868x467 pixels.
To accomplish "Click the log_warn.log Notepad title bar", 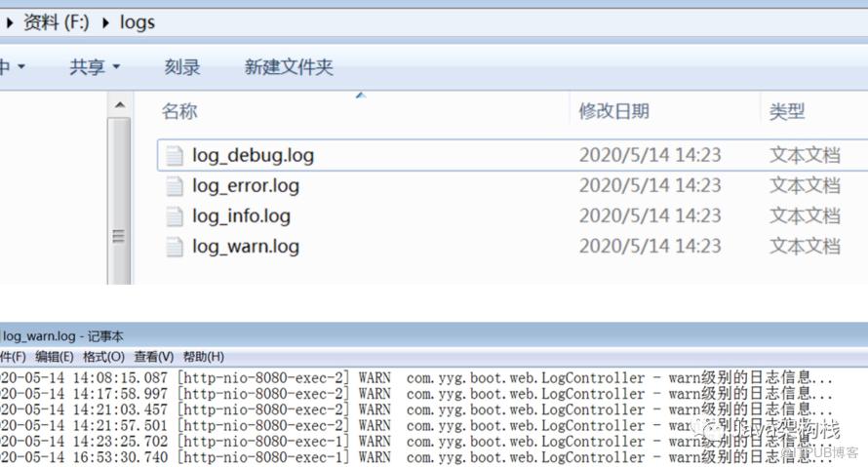I will [434, 335].
